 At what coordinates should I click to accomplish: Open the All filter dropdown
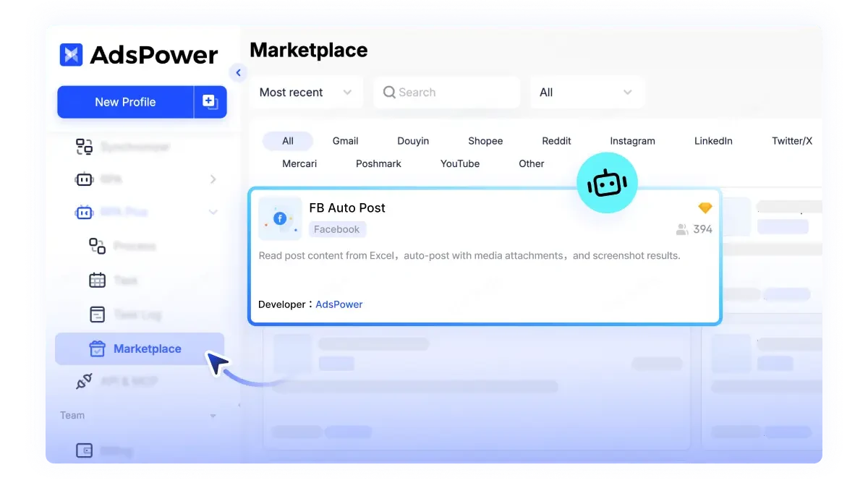pyautogui.click(x=587, y=93)
